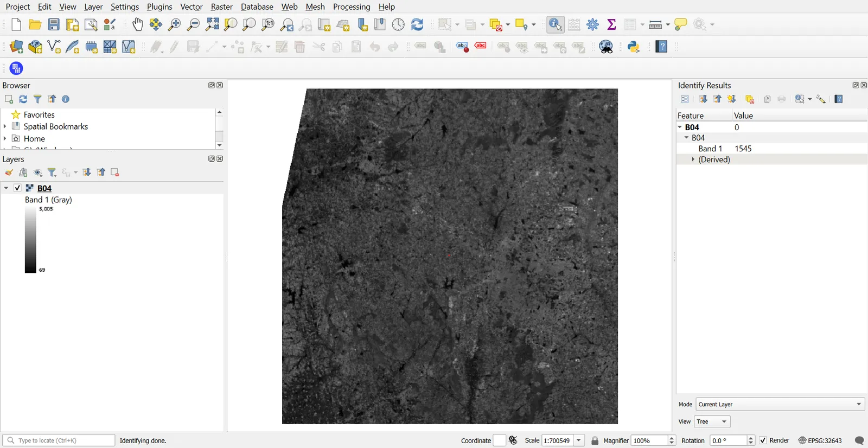Image resolution: width=868 pixels, height=448 pixels.
Task: Open layer styling panel paintbrush
Action: click(9, 172)
